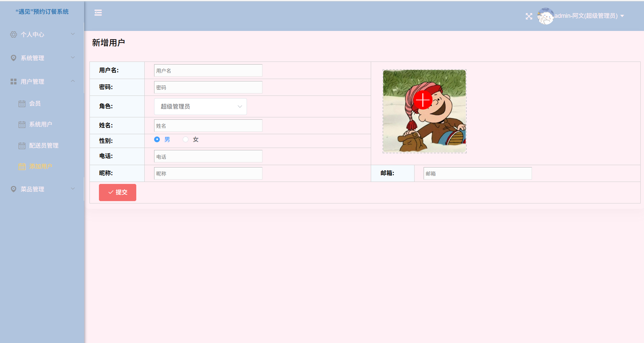Click the gear icon beside 个人中心

tap(13, 34)
